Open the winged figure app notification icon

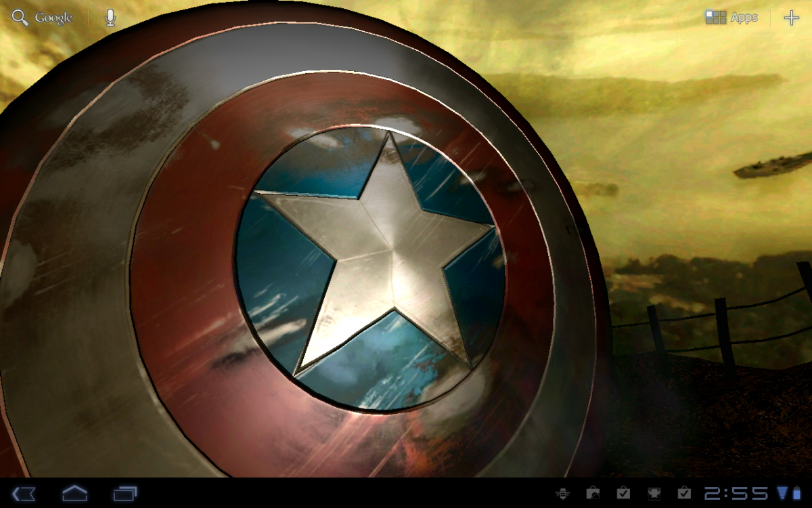654,493
